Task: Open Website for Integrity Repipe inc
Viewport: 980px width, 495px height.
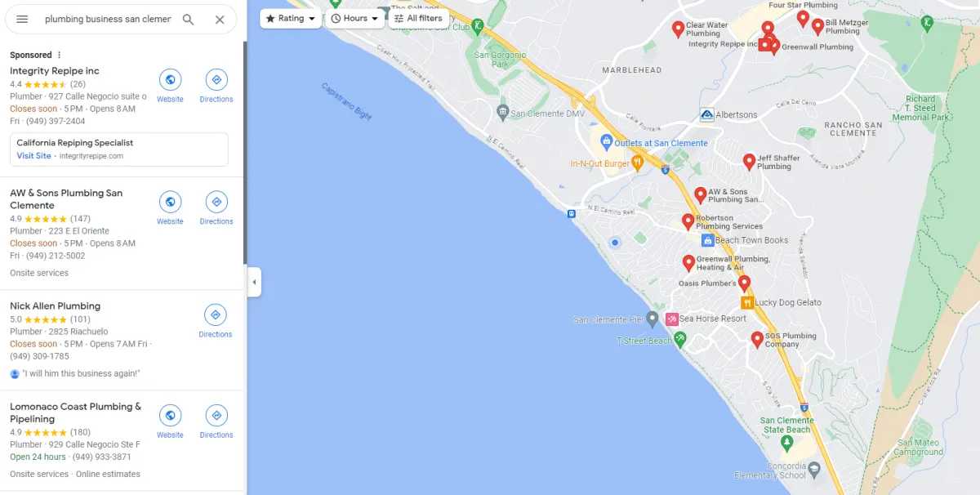Action: (x=170, y=86)
